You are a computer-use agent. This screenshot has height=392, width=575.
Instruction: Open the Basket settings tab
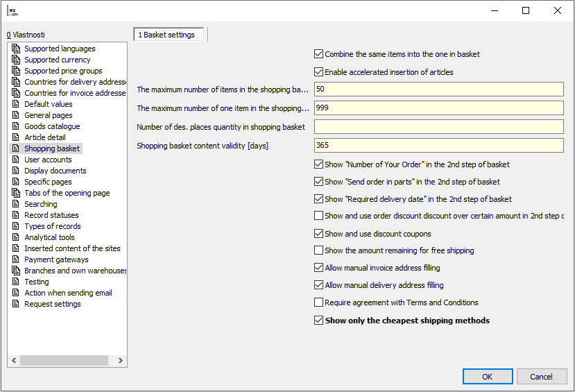(169, 35)
